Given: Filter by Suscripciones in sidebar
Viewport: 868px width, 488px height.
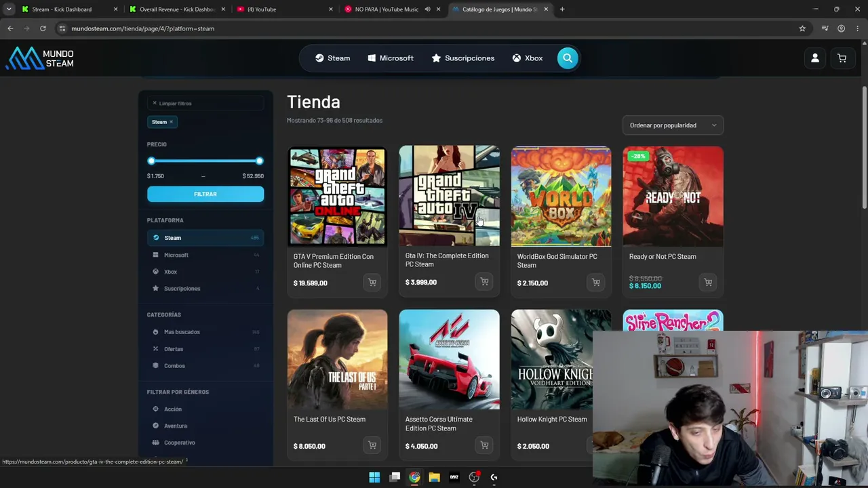Looking at the screenshot, I should point(205,289).
